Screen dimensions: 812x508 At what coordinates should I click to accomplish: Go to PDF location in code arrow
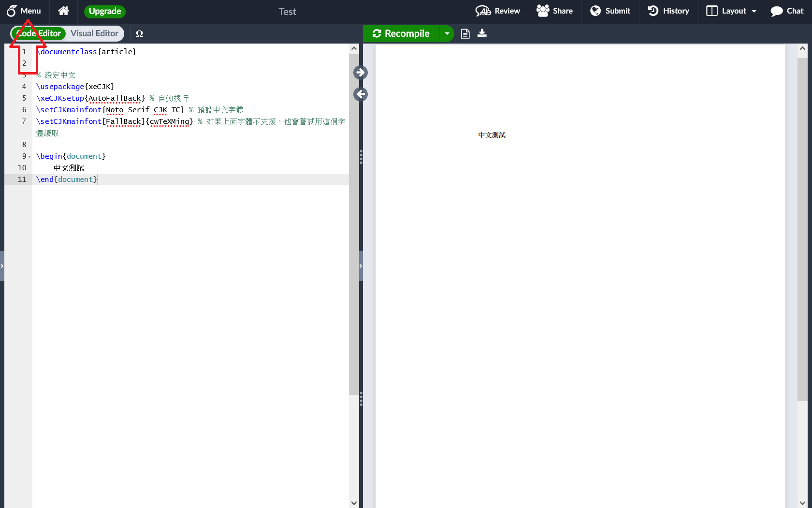pyautogui.click(x=361, y=94)
